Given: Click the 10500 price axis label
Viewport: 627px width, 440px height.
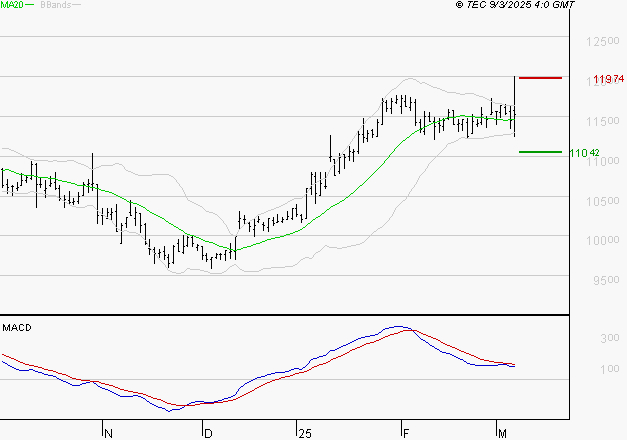Looking at the screenshot, I should (603, 201).
